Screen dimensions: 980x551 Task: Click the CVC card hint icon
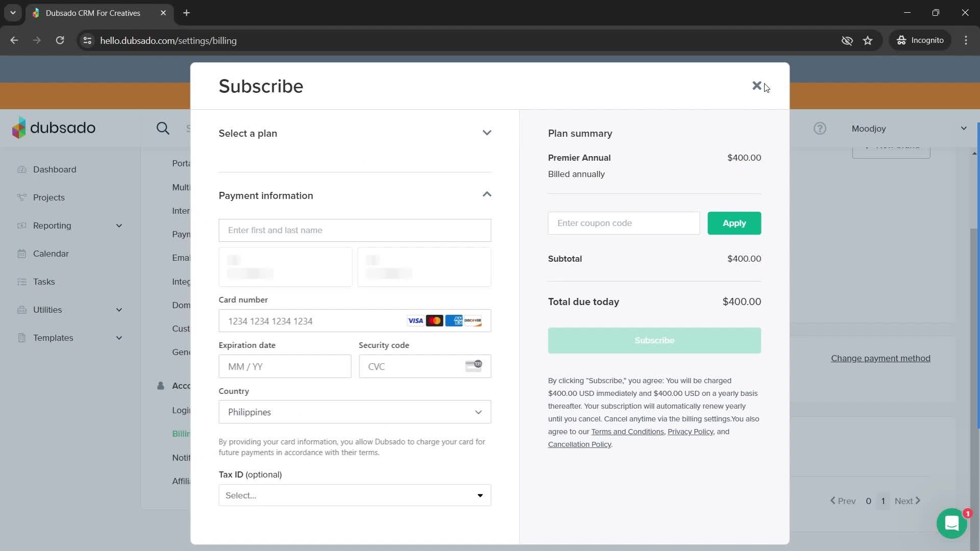click(473, 366)
